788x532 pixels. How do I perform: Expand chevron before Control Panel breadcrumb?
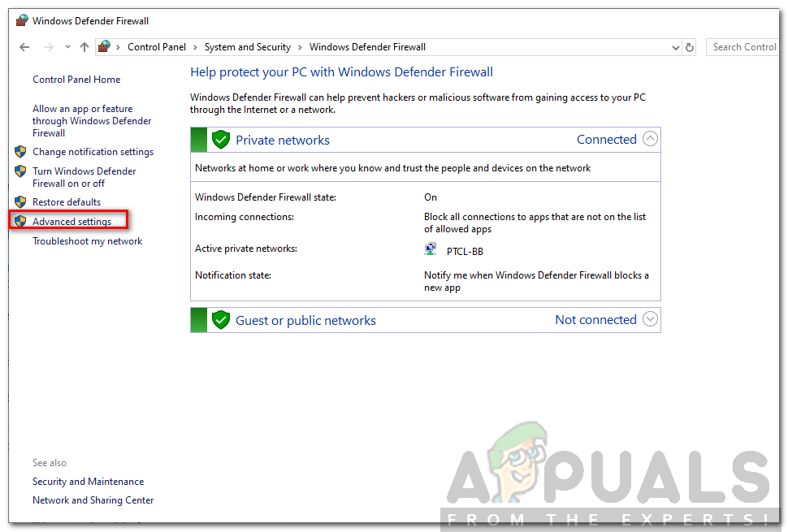tap(118, 47)
